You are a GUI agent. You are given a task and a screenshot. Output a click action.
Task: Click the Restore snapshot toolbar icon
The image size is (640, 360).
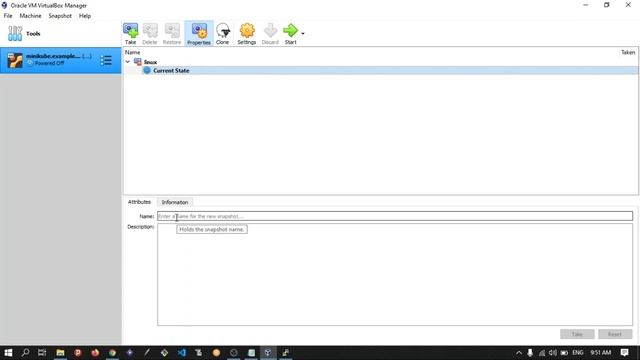[172, 33]
